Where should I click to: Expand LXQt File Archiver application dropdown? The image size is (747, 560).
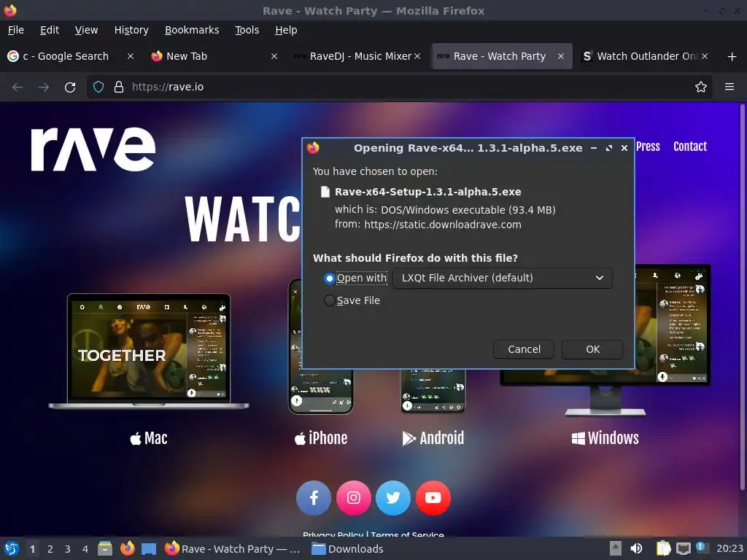(503, 278)
